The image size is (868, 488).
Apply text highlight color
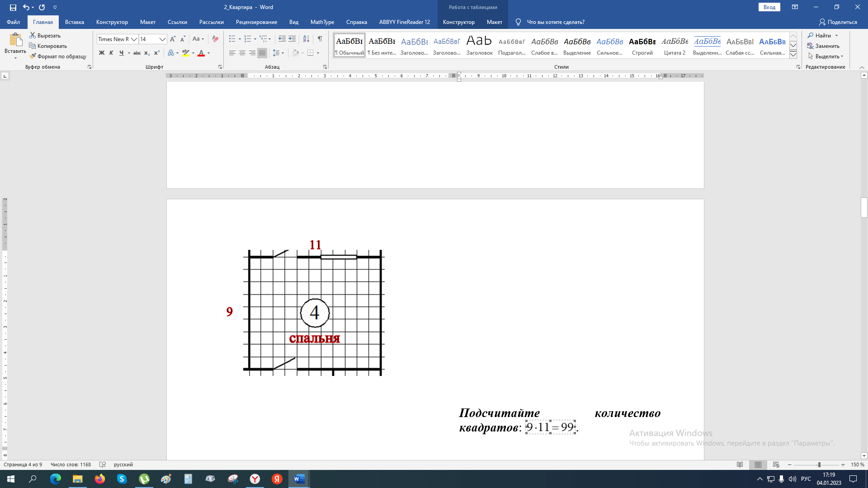point(186,53)
